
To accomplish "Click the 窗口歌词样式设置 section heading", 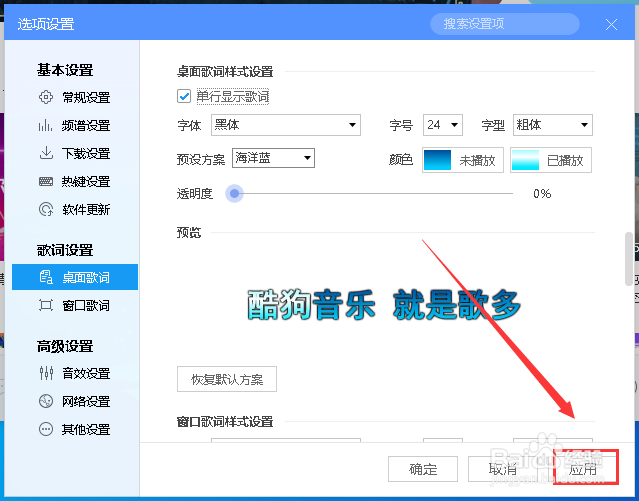I will [225, 422].
